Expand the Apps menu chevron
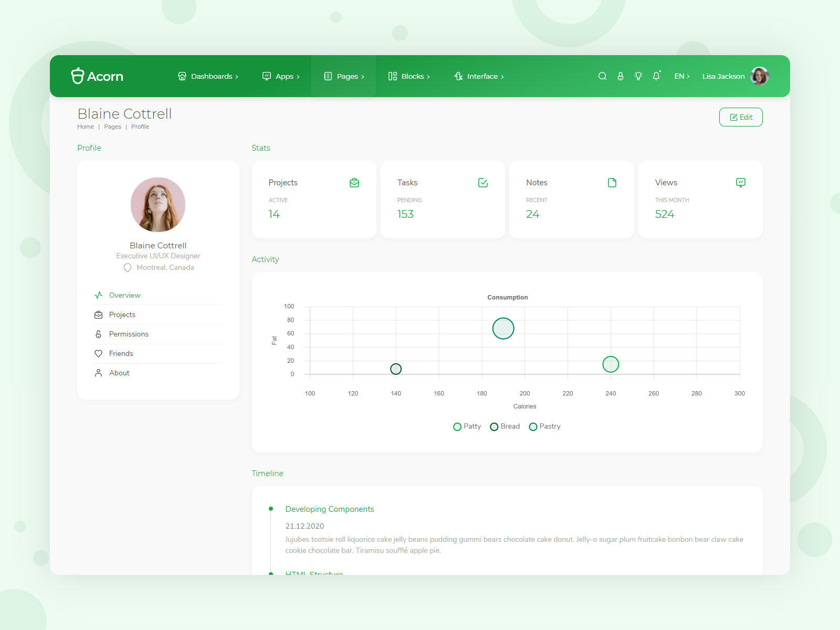840x630 pixels. click(x=297, y=76)
